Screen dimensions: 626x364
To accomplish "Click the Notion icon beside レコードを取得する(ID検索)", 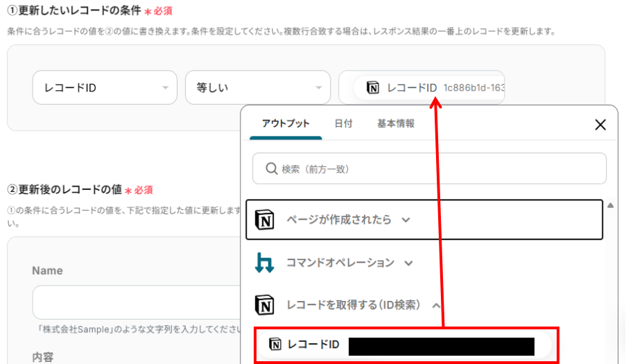I will 264,305.
